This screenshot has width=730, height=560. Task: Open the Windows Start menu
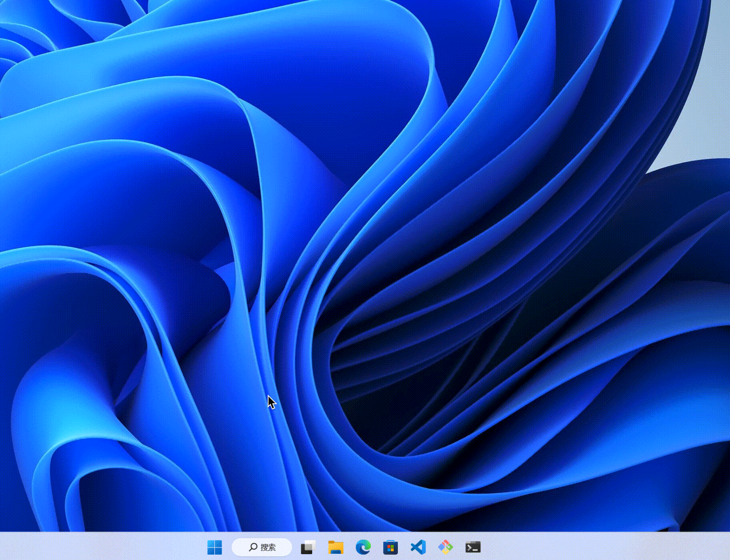214,547
